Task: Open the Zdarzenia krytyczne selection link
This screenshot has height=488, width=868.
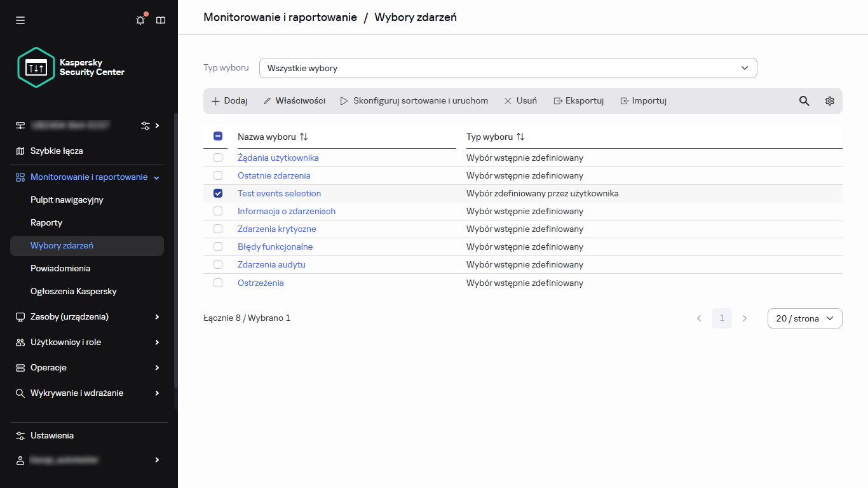Action: (276, 229)
